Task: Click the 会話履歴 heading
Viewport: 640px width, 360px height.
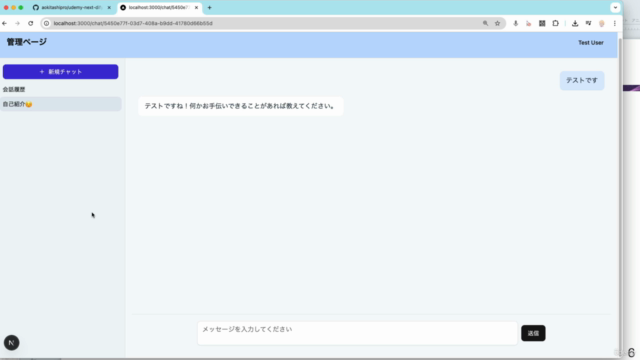Action: click(x=14, y=89)
